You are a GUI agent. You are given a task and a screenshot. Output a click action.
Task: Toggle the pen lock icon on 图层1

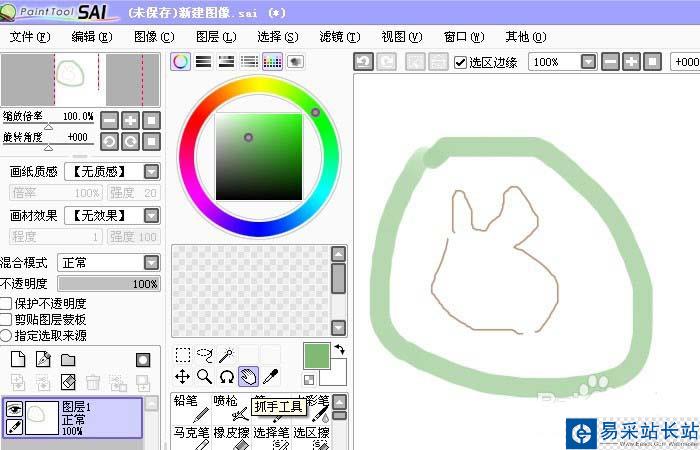tap(14, 427)
